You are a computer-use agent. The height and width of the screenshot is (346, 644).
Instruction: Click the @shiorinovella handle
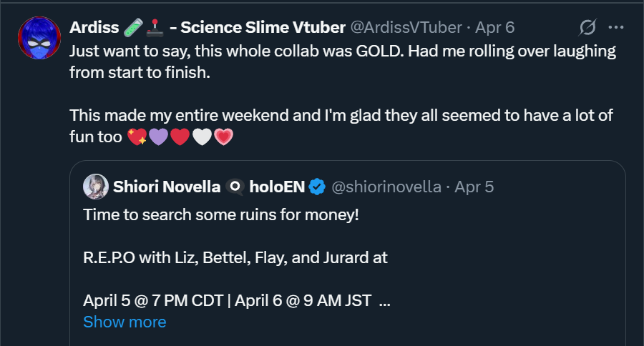[x=386, y=187]
